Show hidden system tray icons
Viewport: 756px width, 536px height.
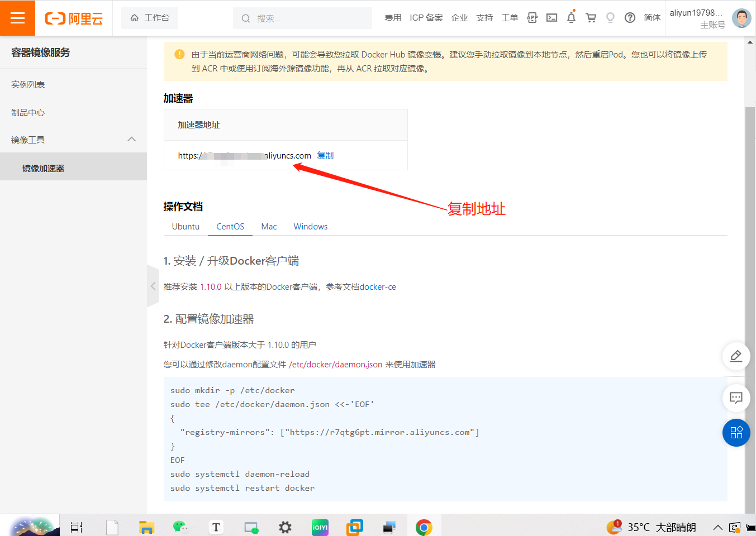(717, 527)
